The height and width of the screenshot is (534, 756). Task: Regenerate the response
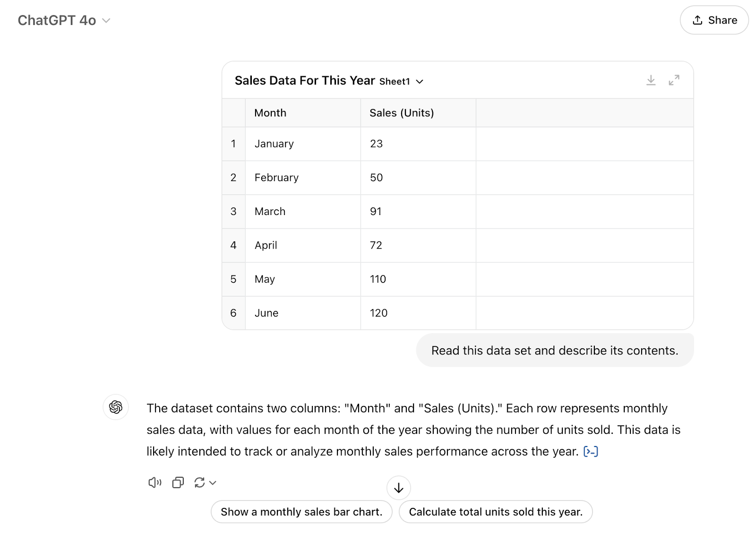click(200, 482)
